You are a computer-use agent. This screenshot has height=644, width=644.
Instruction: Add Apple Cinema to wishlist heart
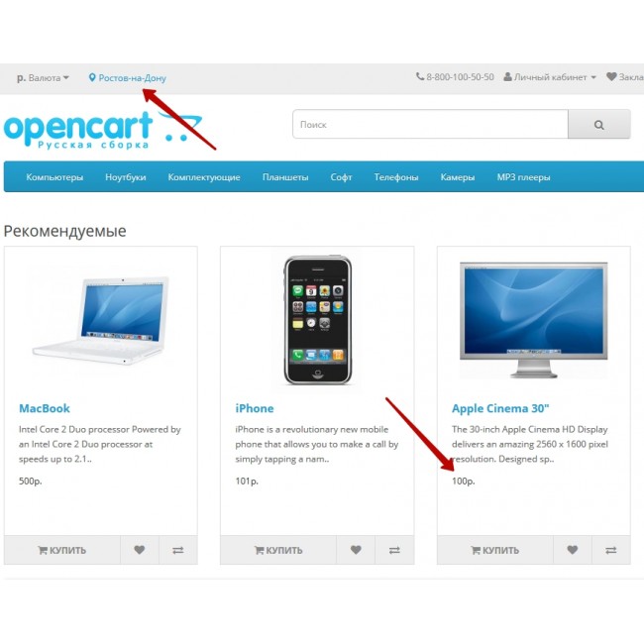[x=572, y=550]
